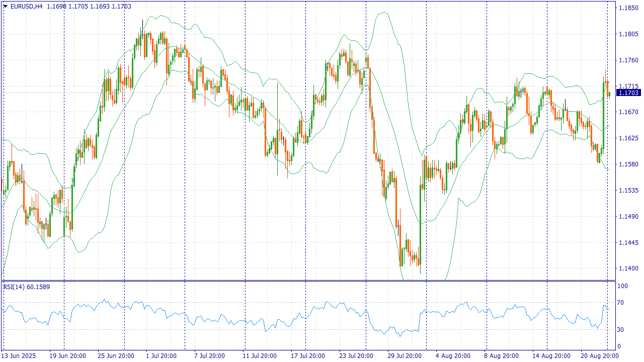Screen dimensions: 644x362
Task: Click the RSI scale value 70
Action: [x=621, y=303]
